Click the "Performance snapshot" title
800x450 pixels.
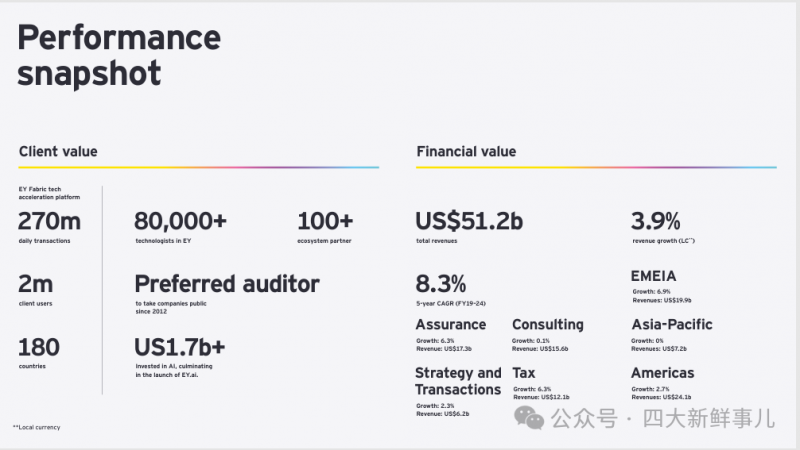119,56
